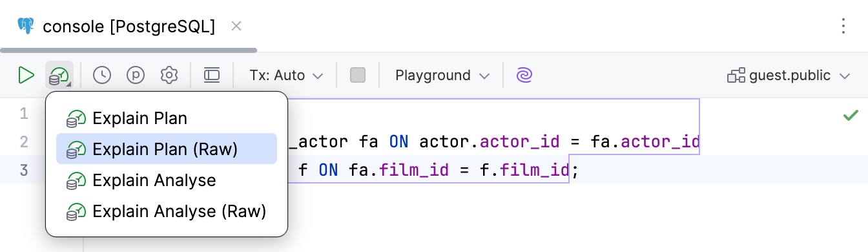Viewport: 868px width, 252px height.
Task: Open query console settings gear
Action: [169, 75]
